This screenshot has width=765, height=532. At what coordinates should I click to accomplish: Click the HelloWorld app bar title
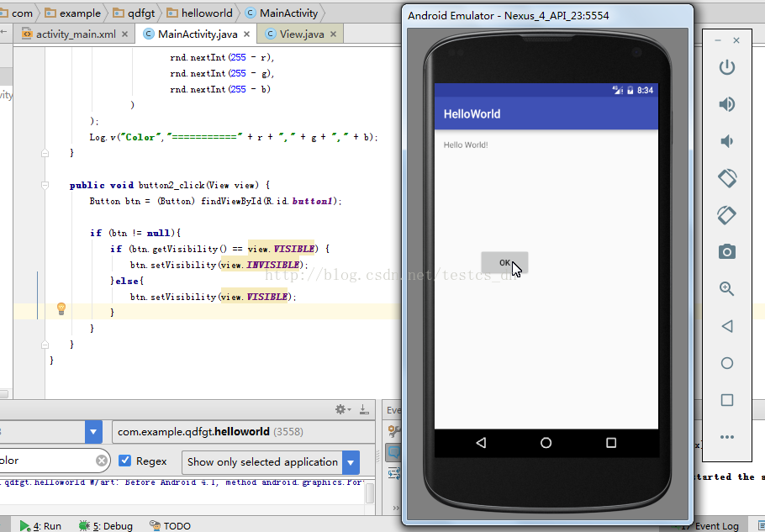click(x=472, y=114)
